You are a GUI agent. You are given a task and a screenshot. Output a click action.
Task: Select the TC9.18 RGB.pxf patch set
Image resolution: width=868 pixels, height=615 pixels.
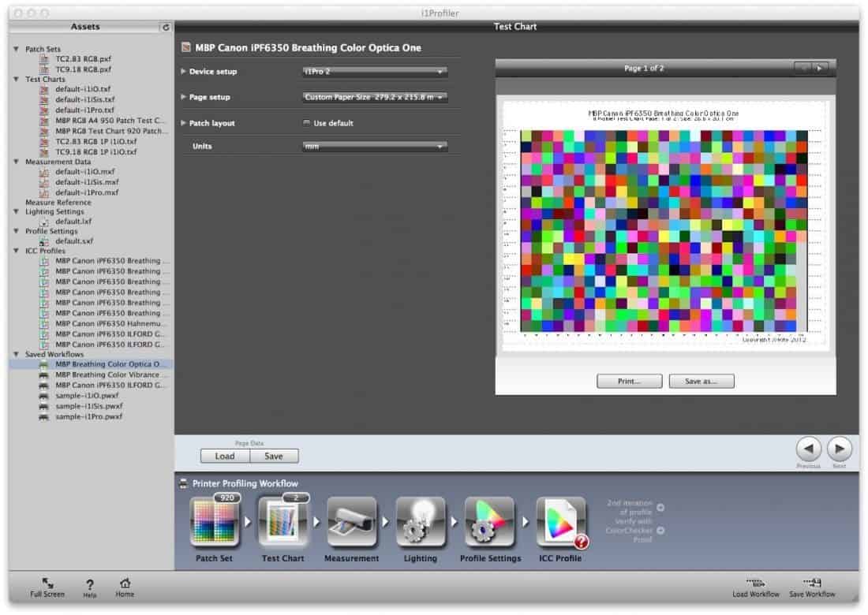coord(83,69)
